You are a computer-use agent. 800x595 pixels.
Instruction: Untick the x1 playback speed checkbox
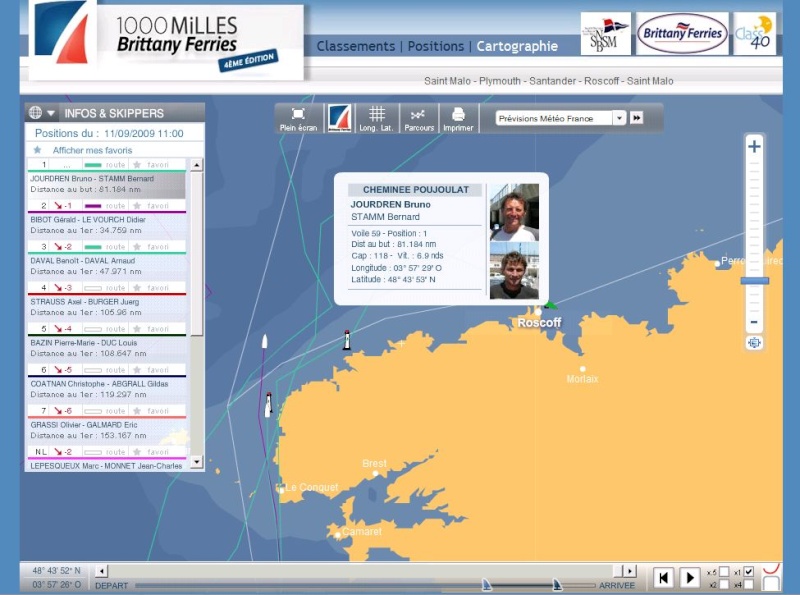748,572
